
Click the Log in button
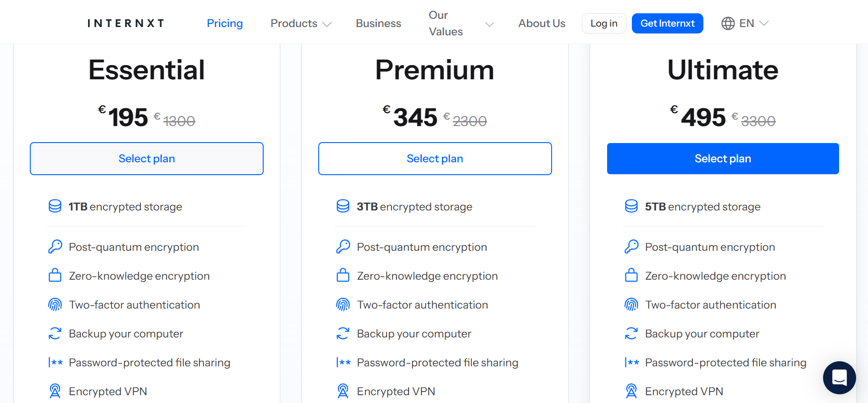point(604,23)
